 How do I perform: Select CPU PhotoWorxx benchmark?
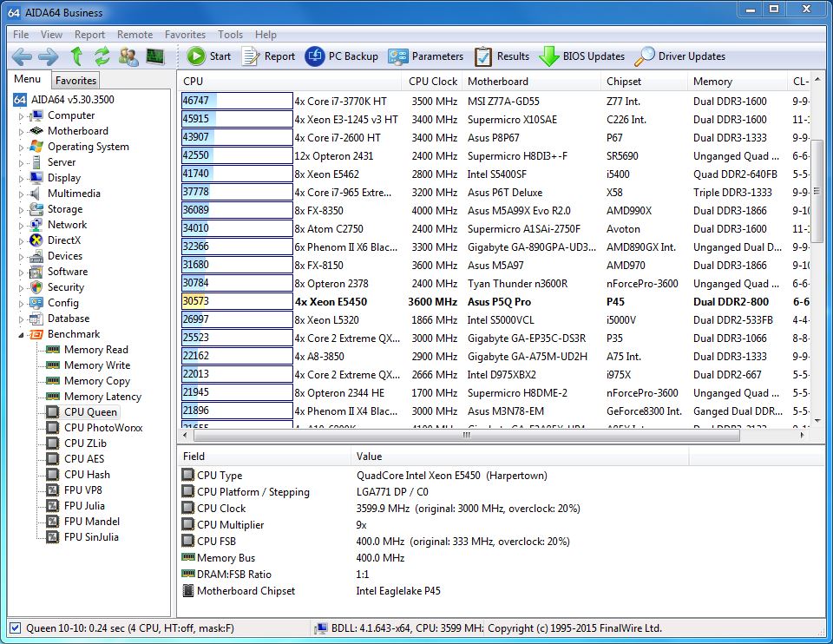103,428
